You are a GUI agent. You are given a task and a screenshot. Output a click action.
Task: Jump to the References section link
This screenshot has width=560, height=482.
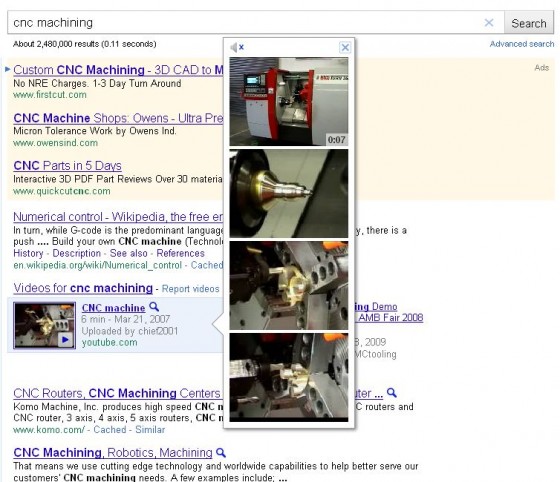tap(180, 253)
